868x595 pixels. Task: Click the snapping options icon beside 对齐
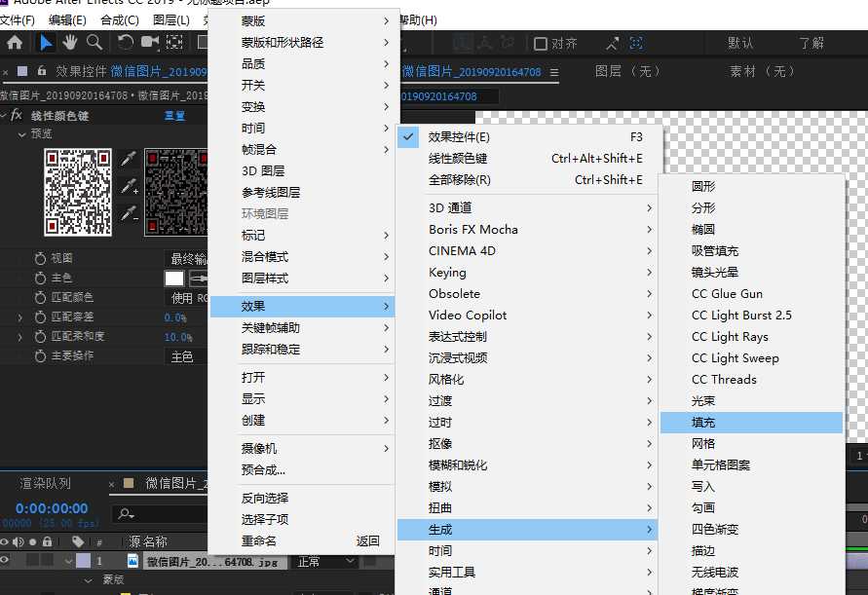pyautogui.click(x=612, y=43)
